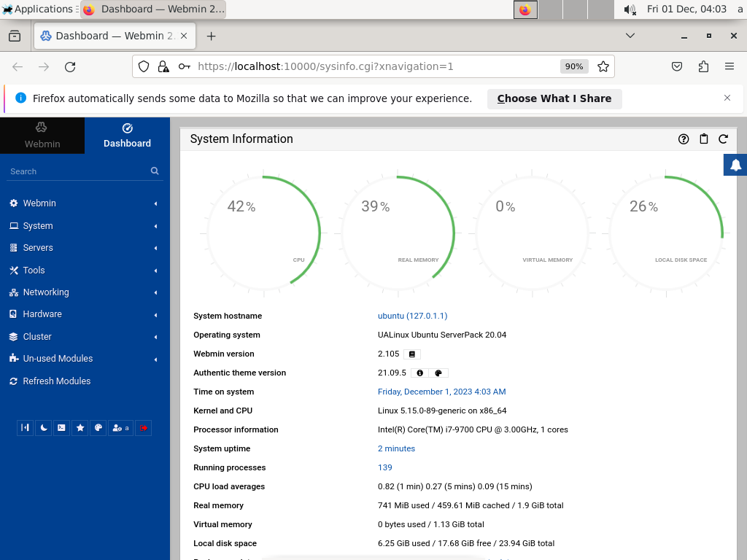The height and width of the screenshot is (560, 747).
Task: Reset the 90% zoom indicator
Action: click(574, 66)
